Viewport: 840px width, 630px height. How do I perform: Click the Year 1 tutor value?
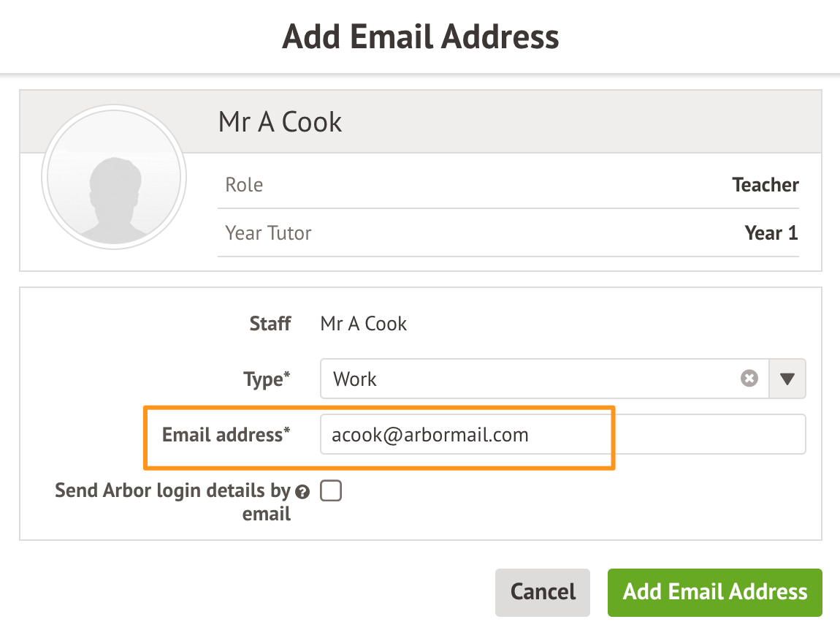(771, 233)
